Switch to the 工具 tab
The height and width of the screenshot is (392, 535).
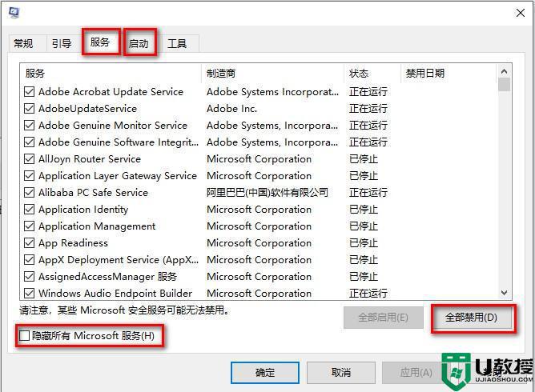[x=178, y=44]
